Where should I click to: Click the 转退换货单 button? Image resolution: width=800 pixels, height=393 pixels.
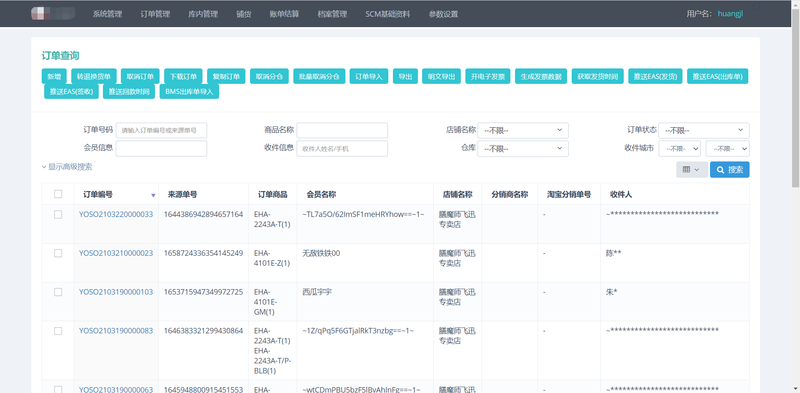point(94,76)
